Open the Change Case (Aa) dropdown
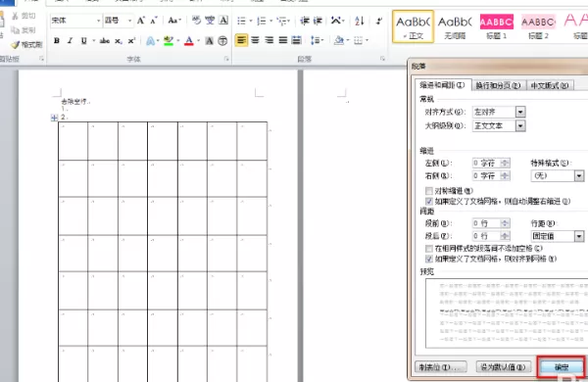The image size is (588, 382). 174,21
